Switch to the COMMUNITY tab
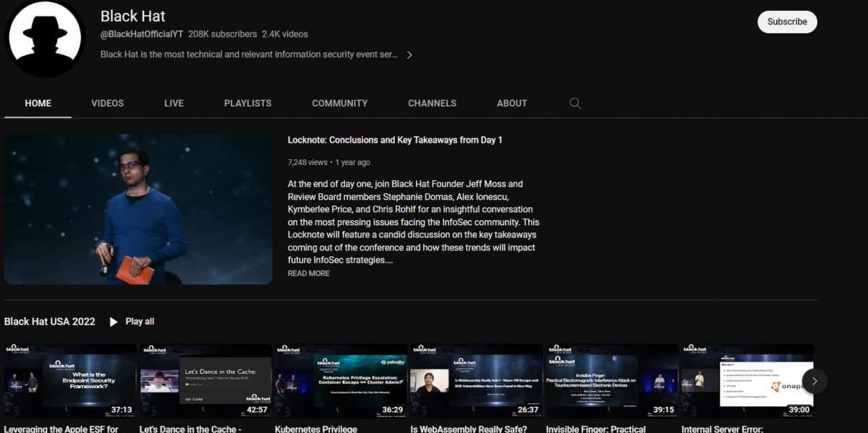Image resolution: width=868 pixels, height=433 pixels. (340, 104)
